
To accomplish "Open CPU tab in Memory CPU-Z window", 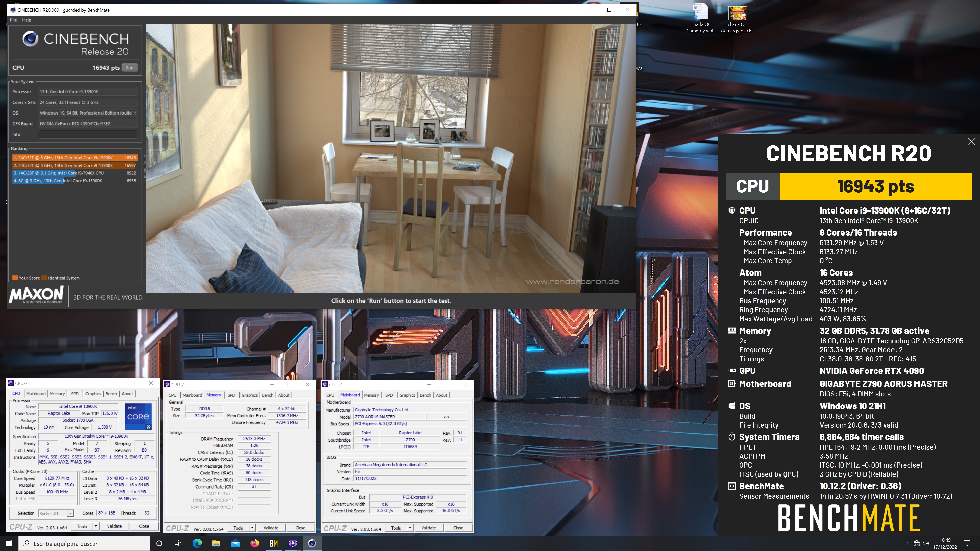I will coord(172,395).
